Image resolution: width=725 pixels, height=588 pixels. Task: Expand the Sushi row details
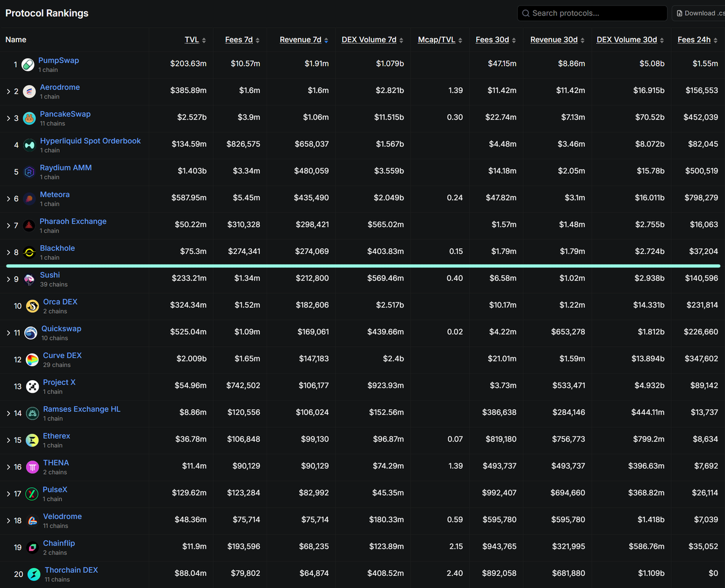coord(8,279)
